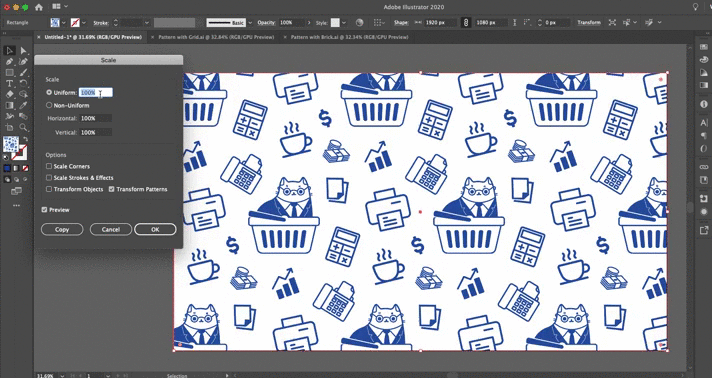Expand the Opacity arrow
The height and width of the screenshot is (378, 712).
point(309,22)
